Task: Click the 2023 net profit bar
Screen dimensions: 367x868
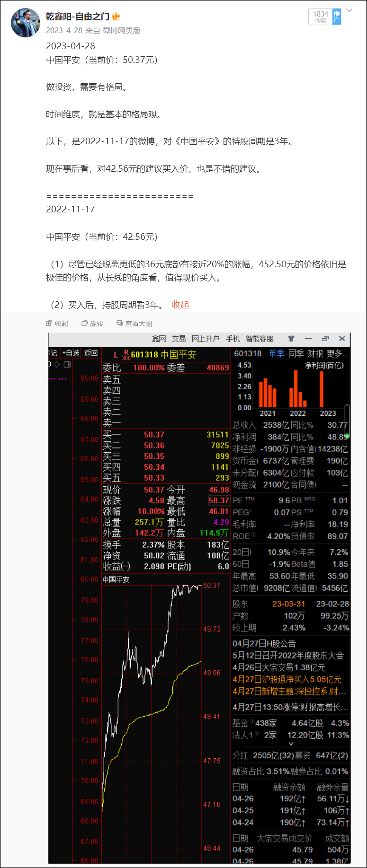Action: [x=322, y=389]
